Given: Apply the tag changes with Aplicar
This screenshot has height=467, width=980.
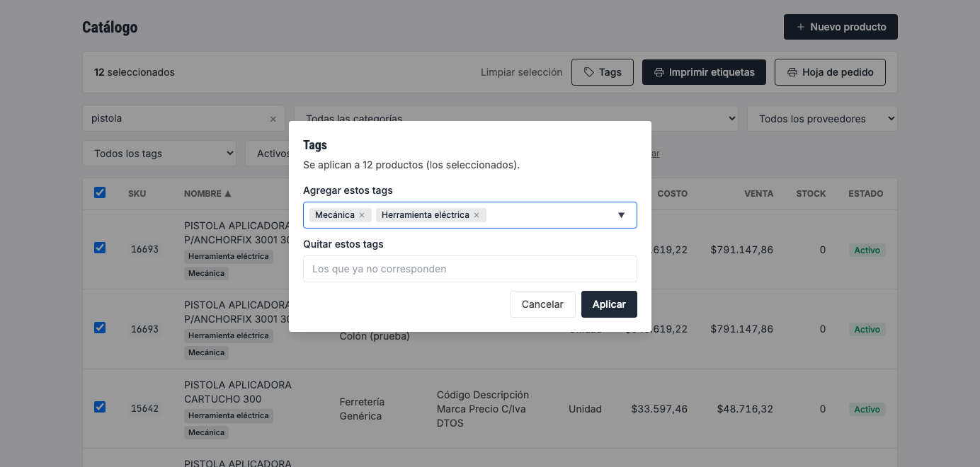Looking at the screenshot, I should tap(609, 304).
